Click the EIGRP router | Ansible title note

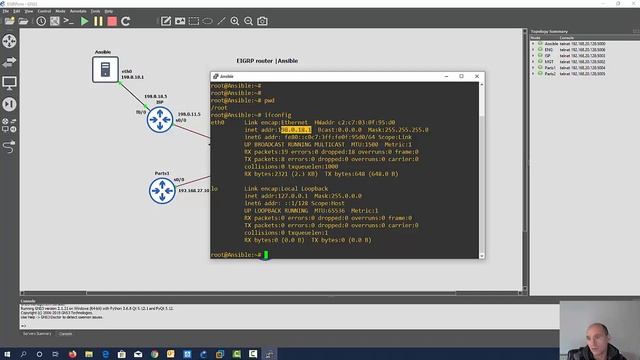pos(267,61)
